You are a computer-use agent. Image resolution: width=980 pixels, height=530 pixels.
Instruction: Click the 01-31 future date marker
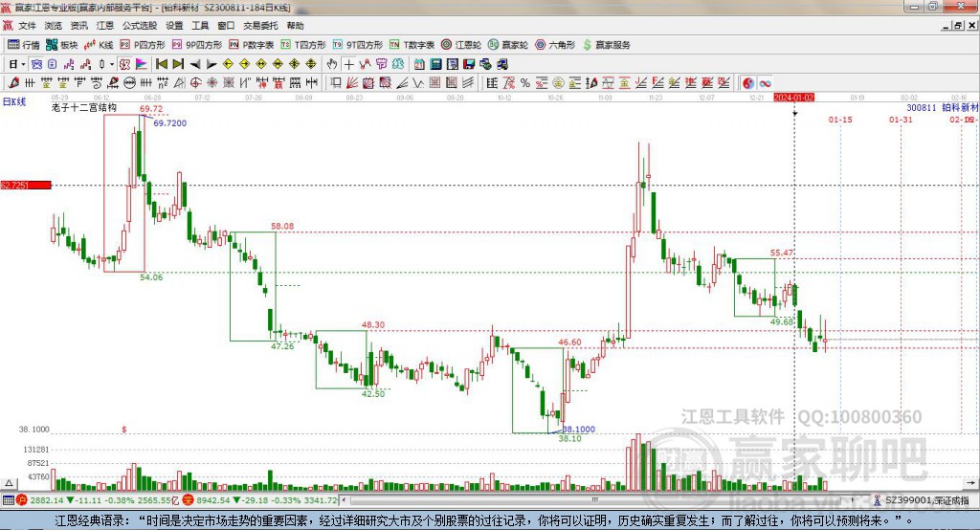(x=901, y=120)
